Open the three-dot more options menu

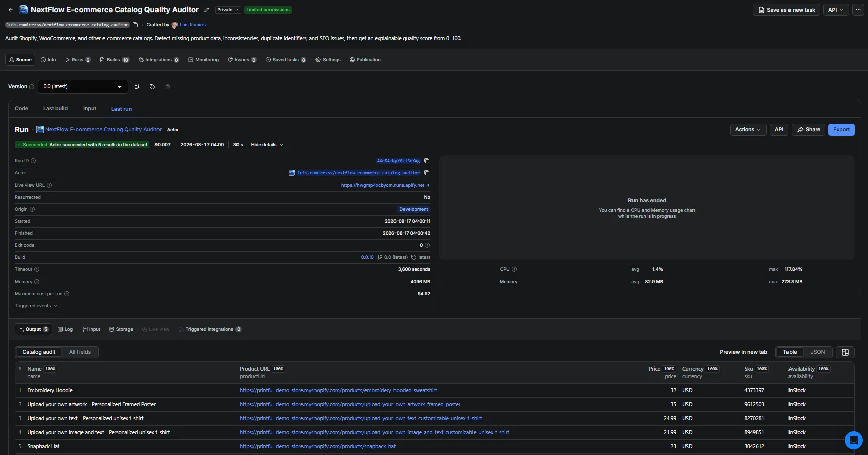point(858,10)
